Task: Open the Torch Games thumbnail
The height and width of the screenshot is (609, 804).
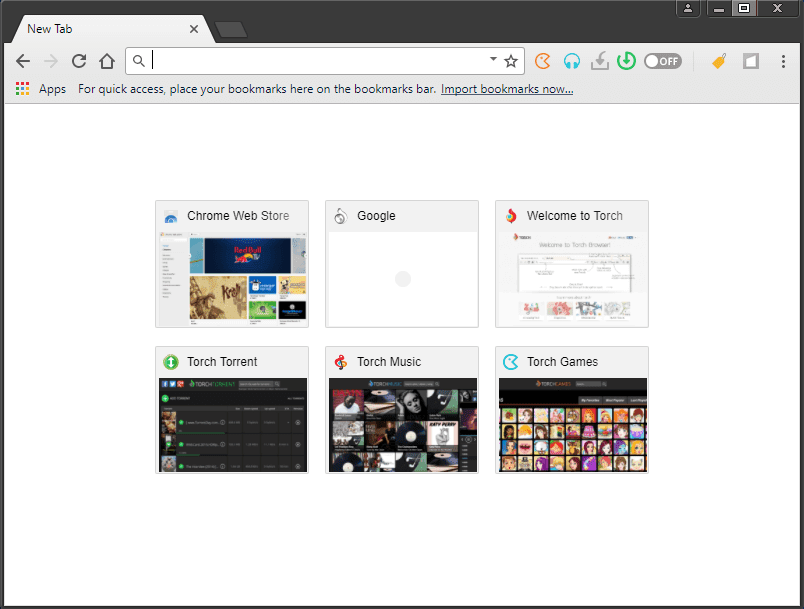Action: 572,425
